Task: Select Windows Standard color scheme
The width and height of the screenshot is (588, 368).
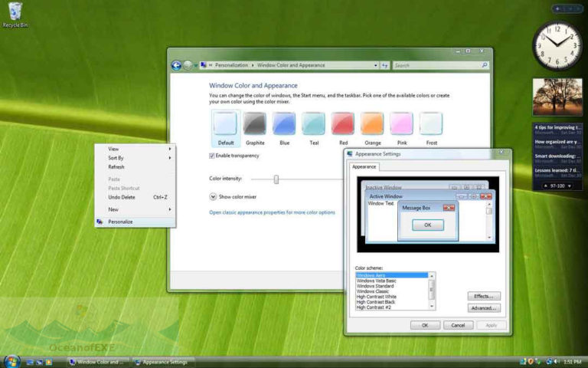Action: (392, 286)
